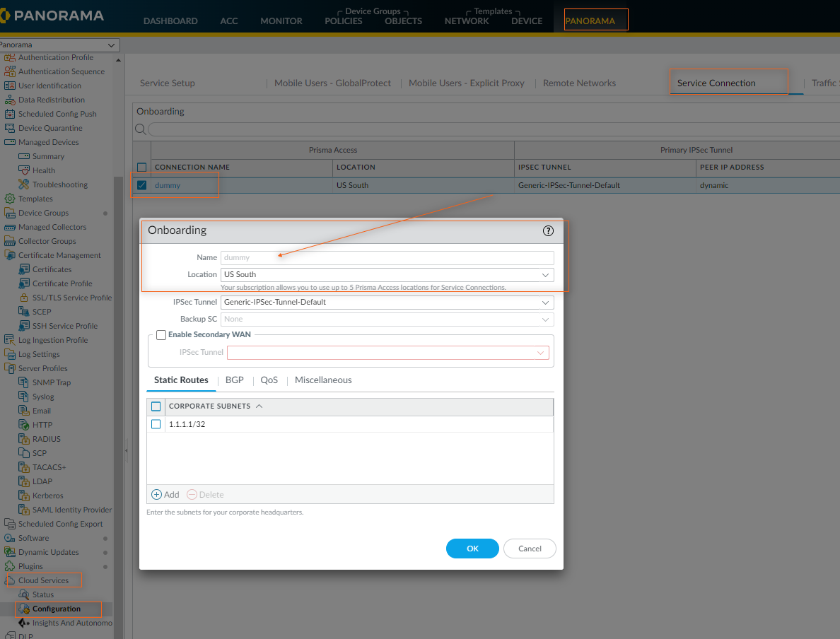Check the 1.1.1.1/32 subnet row checkbox
This screenshot has height=639, width=840.
156,424
